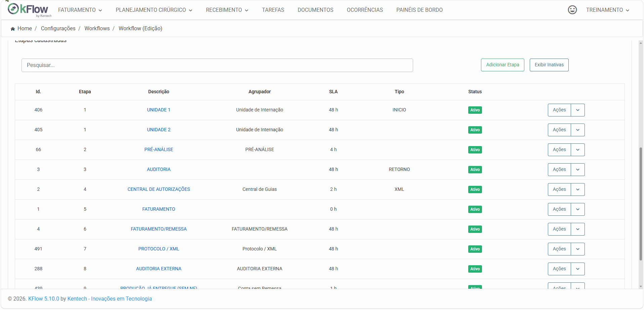Click the kFlow logo
Image resolution: width=644 pixels, height=310 pixels.
(29, 10)
